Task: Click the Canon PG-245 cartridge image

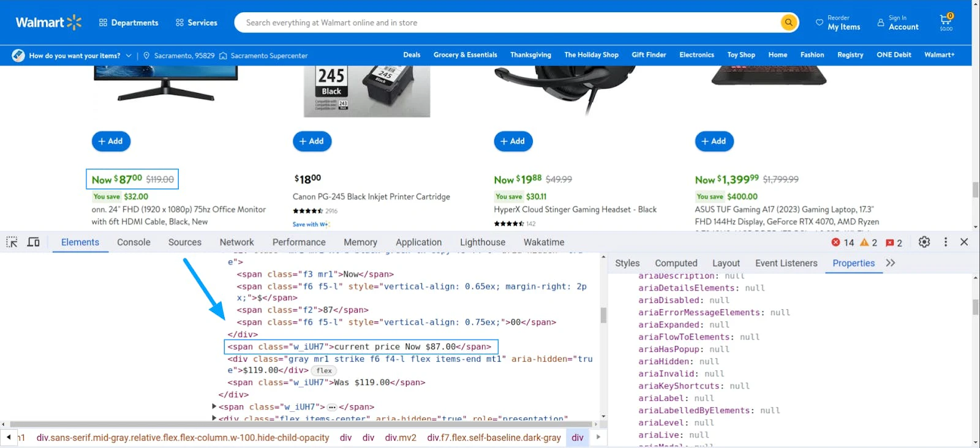Action: (x=367, y=91)
